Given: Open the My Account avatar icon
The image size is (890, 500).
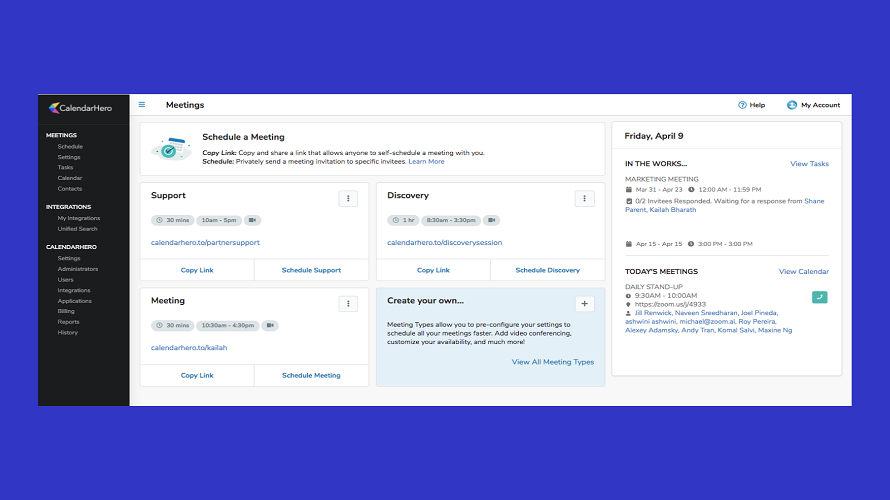Looking at the screenshot, I should pos(792,105).
